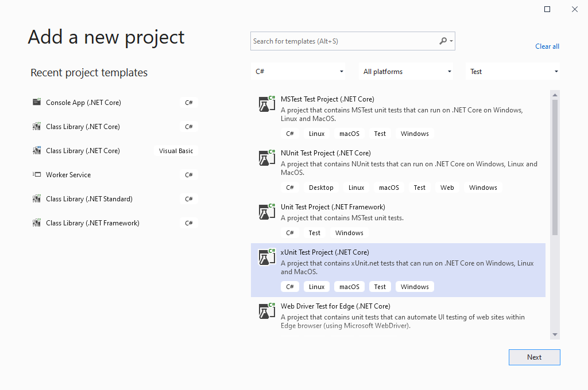
Task: Click the macOS tag under NUnit Test Project
Action: coord(389,188)
